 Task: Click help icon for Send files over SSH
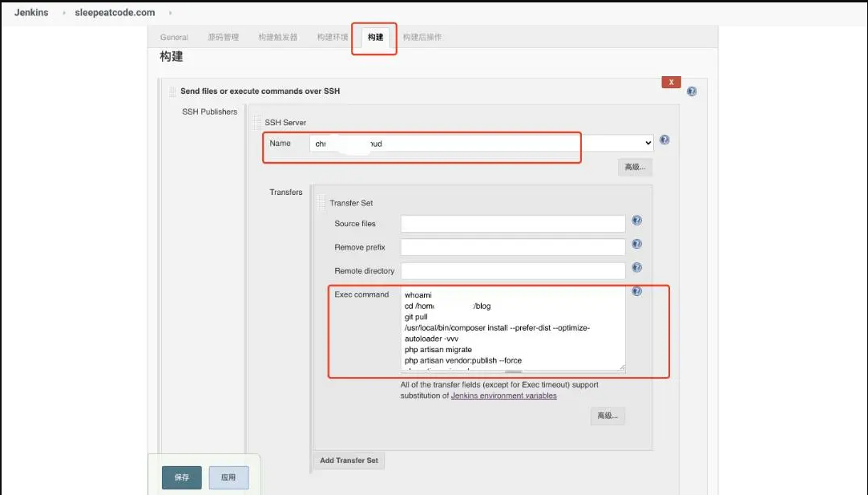pos(691,91)
